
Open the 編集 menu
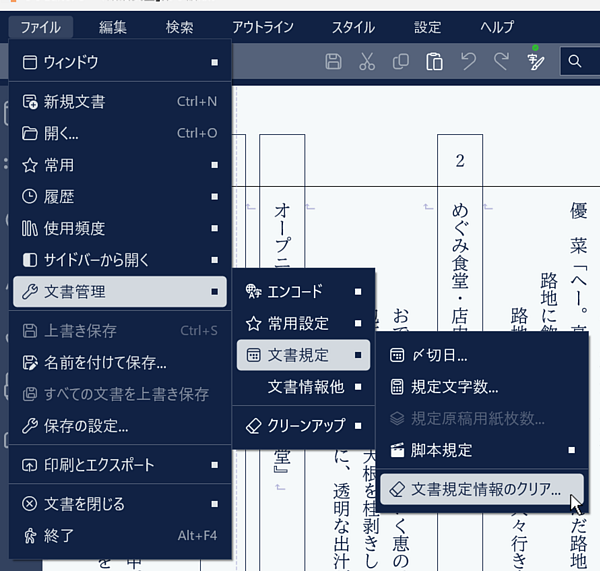tap(112, 27)
